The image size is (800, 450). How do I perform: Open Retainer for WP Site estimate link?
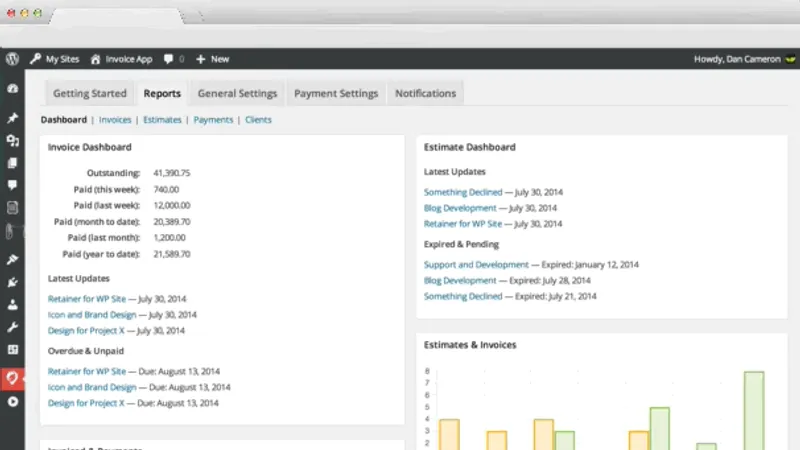[463, 223]
